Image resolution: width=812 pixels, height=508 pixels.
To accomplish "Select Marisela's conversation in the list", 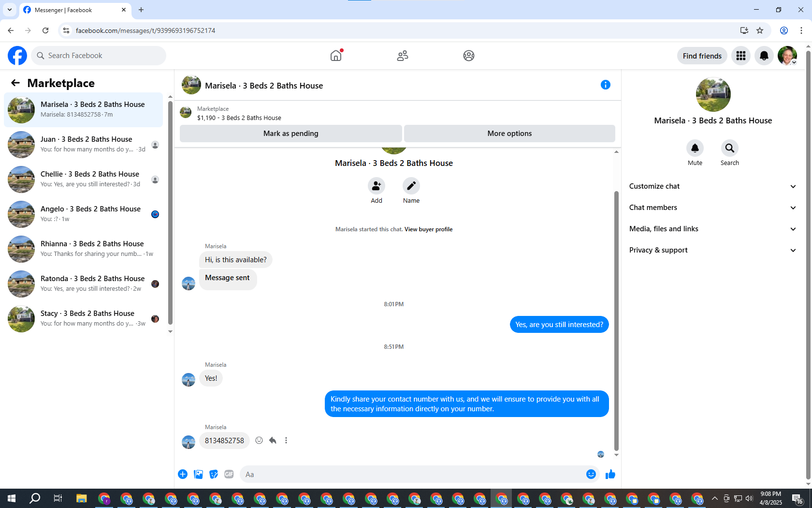I will coord(84,110).
